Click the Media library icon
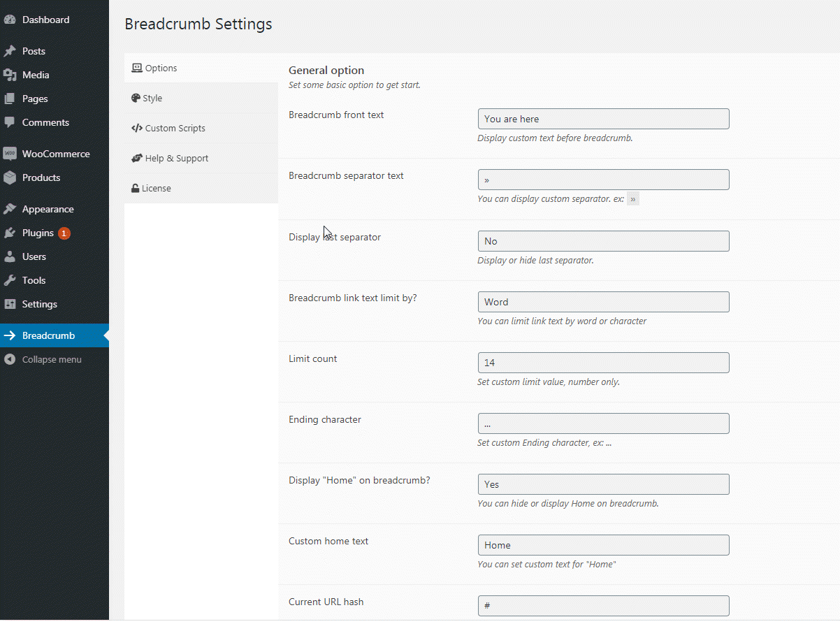This screenshot has width=840, height=624. 10,75
